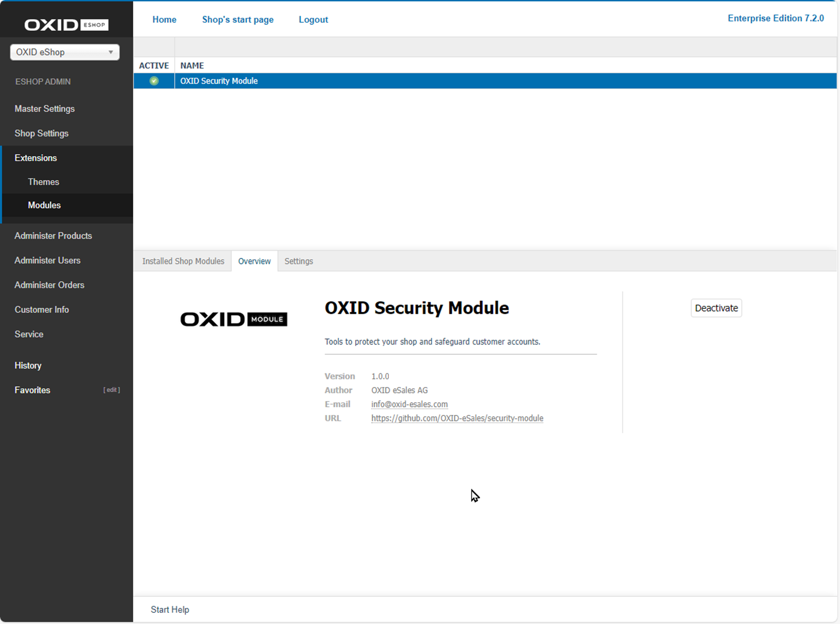The image size is (840, 624).
Task: Collapse the Extensions menu
Action: (36, 158)
